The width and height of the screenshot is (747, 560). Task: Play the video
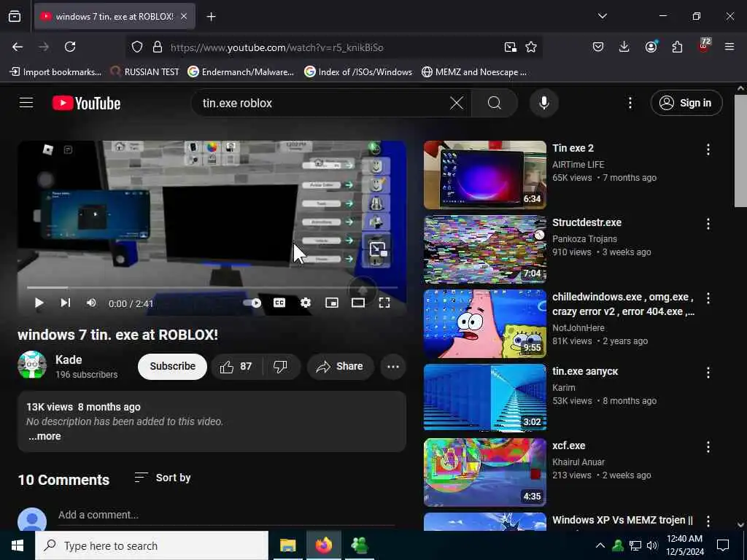39,303
